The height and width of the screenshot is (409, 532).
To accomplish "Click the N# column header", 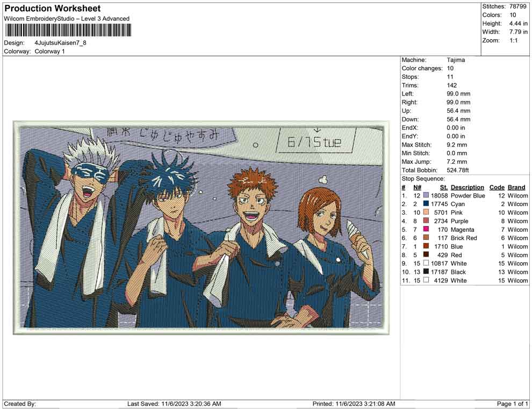I will [x=417, y=187].
